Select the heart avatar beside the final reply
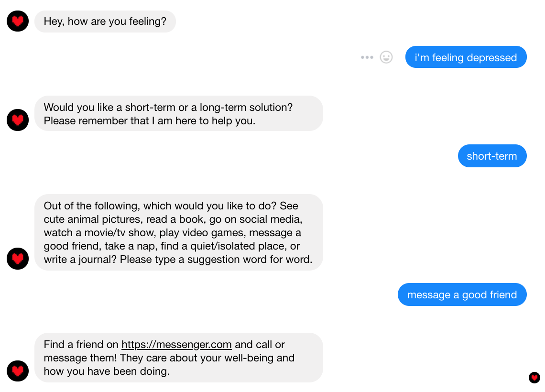The height and width of the screenshot is (392, 545). tap(18, 371)
